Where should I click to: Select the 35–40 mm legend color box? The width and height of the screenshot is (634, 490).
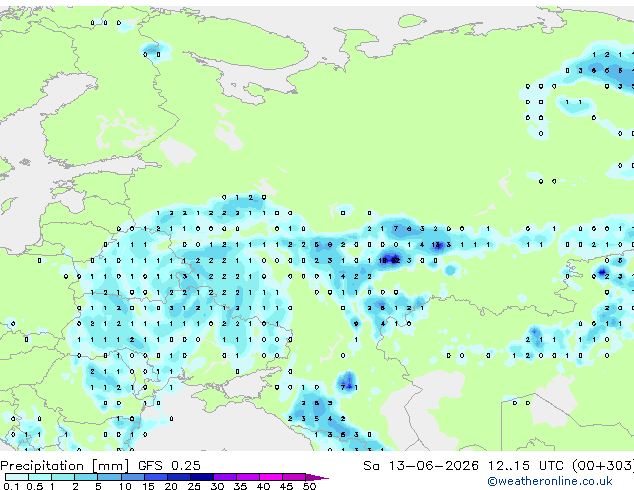(247, 477)
